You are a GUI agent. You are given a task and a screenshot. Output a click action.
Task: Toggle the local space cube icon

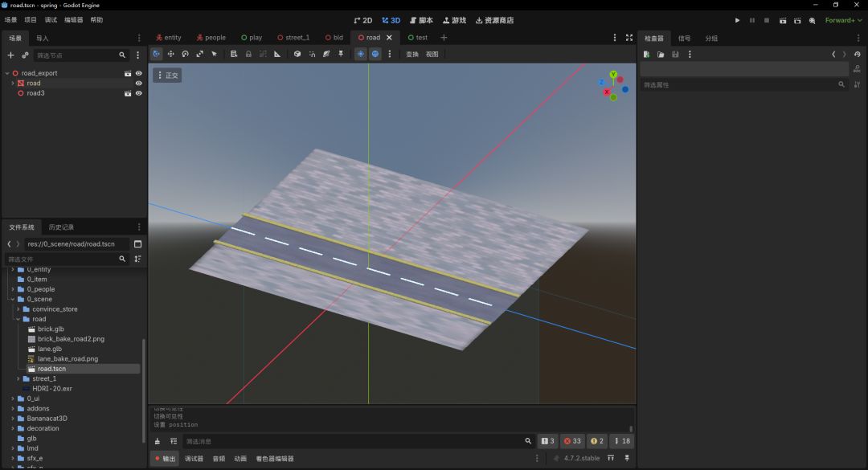click(297, 54)
